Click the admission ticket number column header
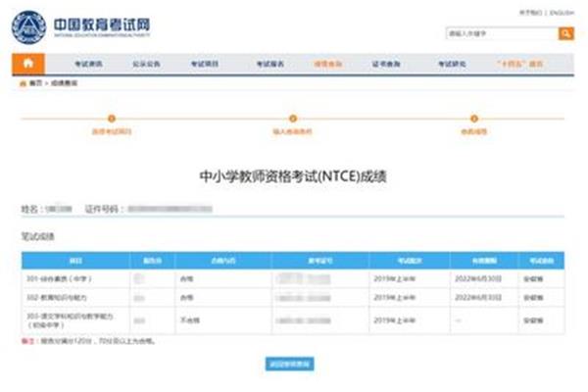This screenshot has width=588, height=392. pos(320,261)
